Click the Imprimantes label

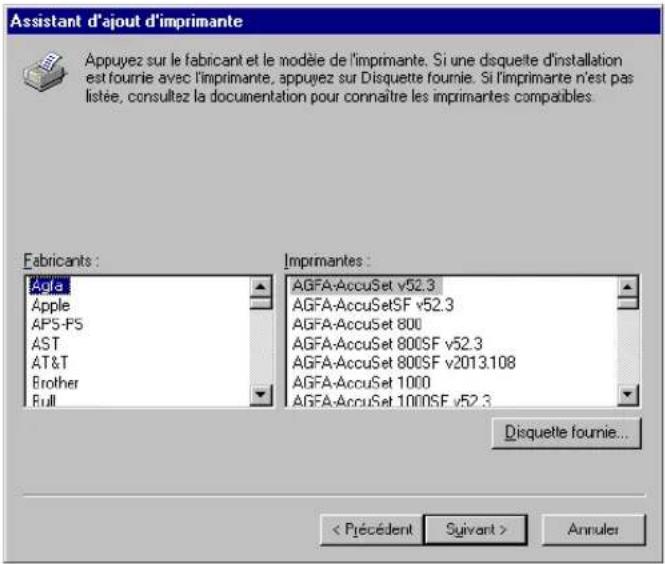pyautogui.click(x=327, y=260)
